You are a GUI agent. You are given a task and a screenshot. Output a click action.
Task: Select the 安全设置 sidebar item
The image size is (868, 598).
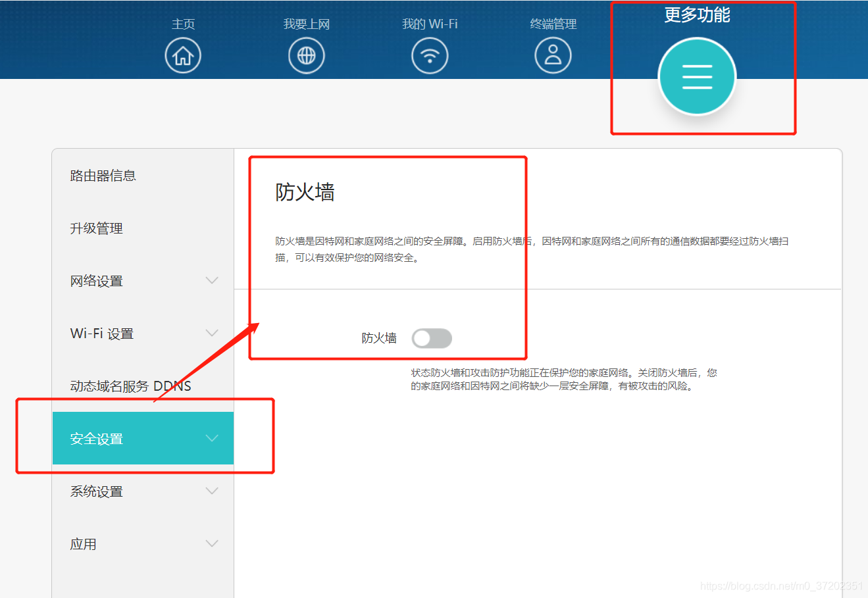[143, 438]
